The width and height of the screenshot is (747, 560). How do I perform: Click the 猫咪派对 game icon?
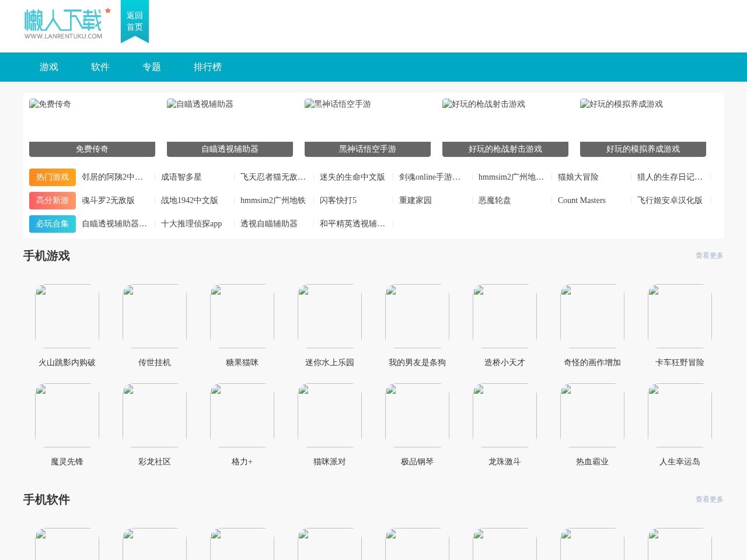330,415
